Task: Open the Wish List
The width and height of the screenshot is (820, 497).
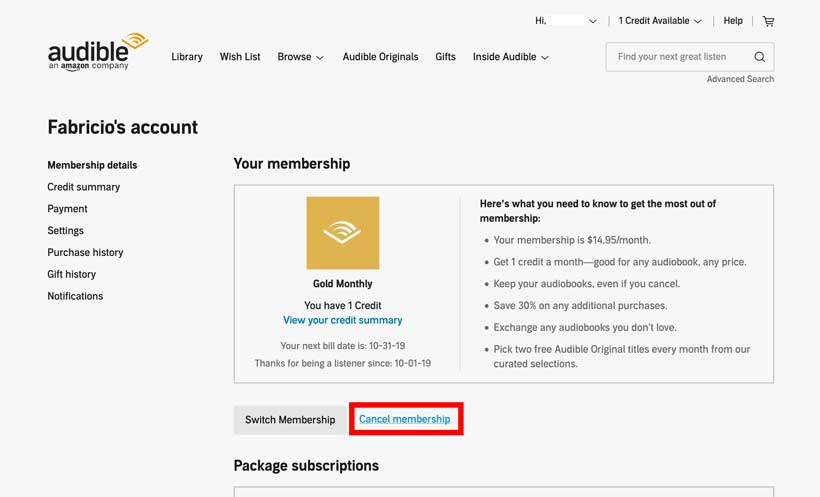Action: [240, 57]
